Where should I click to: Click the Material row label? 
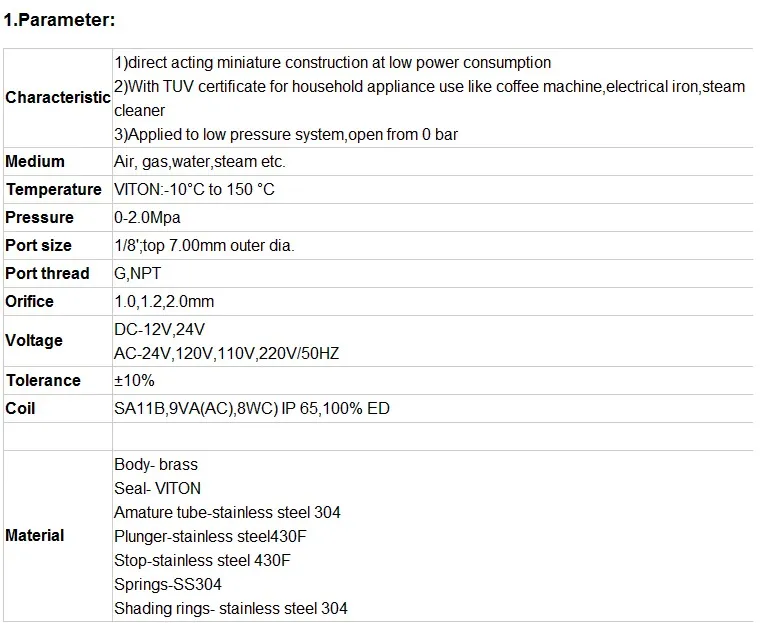tap(35, 536)
